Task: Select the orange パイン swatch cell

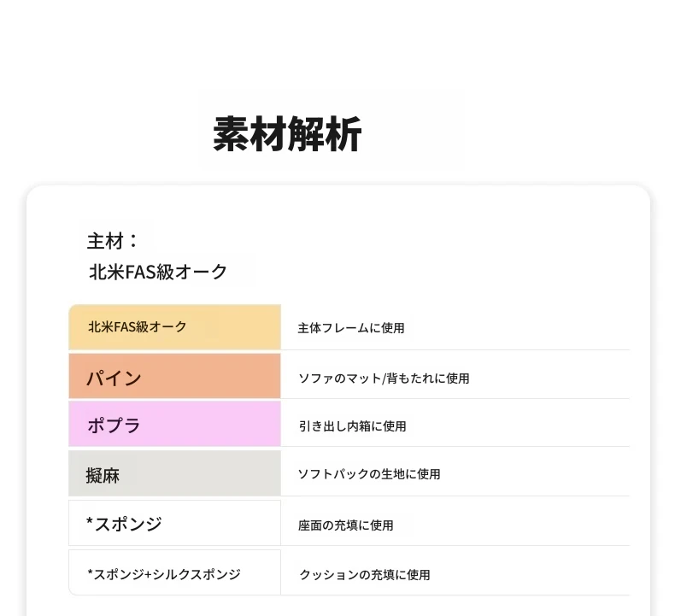Action: pos(174,377)
